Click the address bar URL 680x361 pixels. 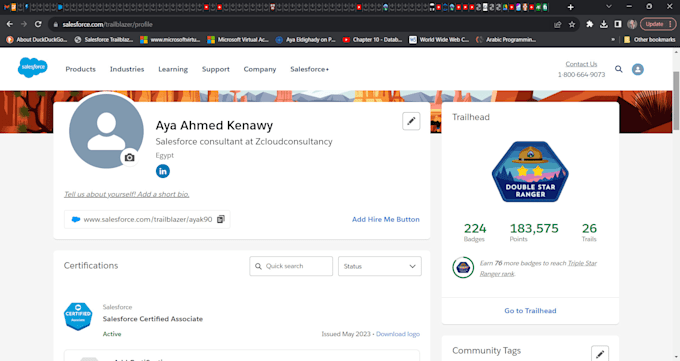[x=107, y=24]
